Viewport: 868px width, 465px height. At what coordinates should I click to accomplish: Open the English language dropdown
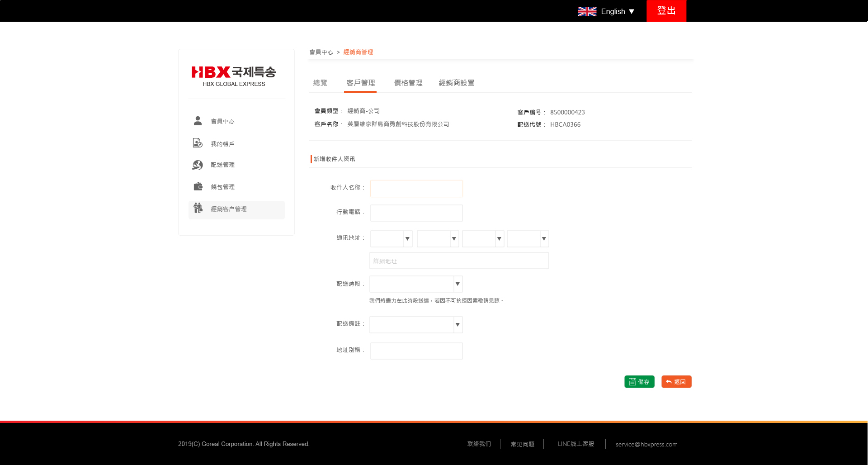(618, 11)
